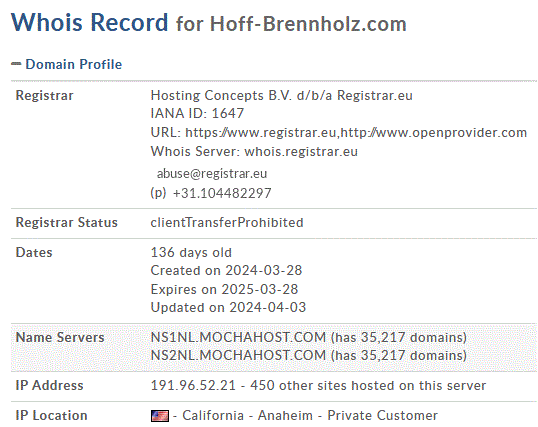The height and width of the screenshot is (427, 538).
Task: Click the abuse@registrar.eu email address
Action: coord(212,174)
